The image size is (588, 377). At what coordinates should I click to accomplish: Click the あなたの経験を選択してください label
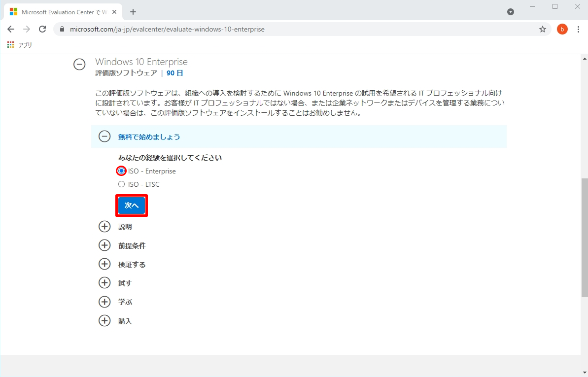pyautogui.click(x=170, y=158)
